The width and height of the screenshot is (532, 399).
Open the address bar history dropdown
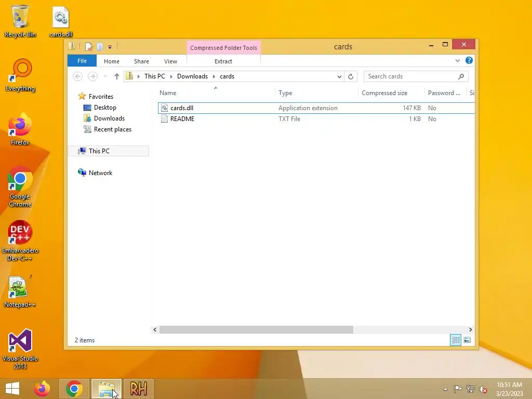339,77
